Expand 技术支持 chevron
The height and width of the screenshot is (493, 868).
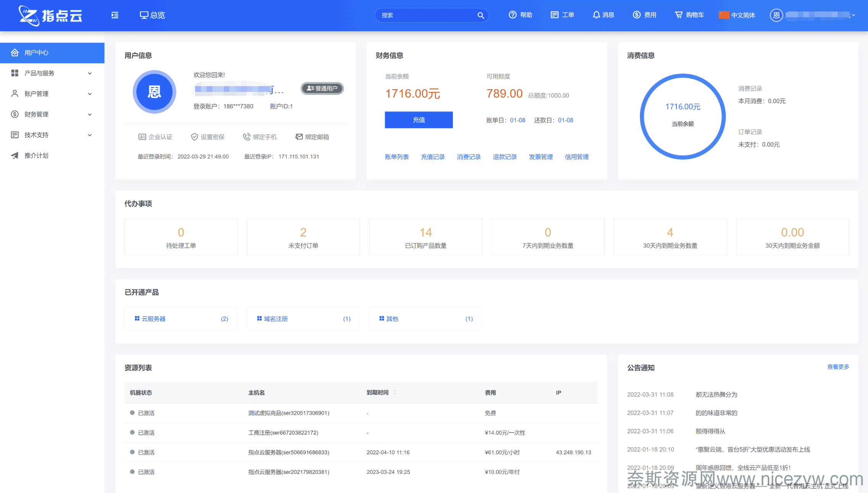pyautogui.click(x=90, y=135)
